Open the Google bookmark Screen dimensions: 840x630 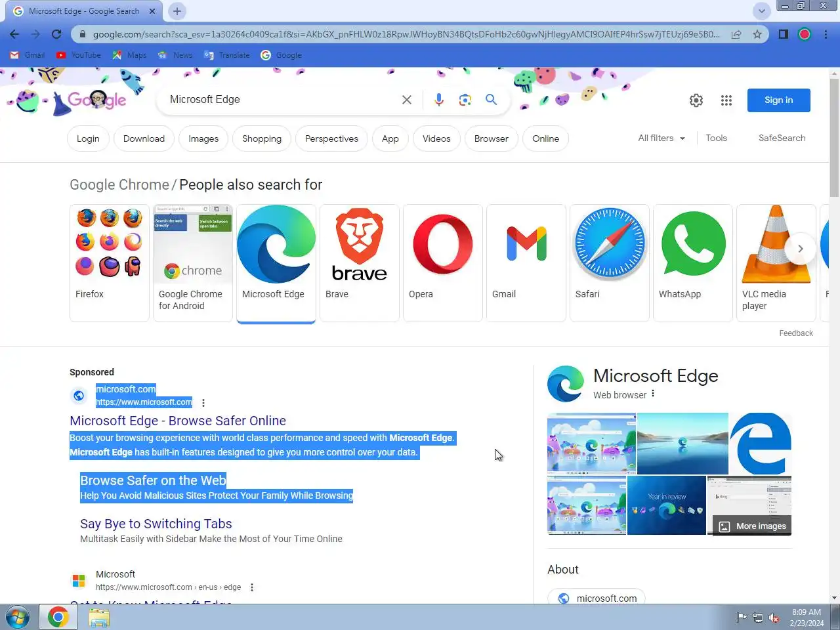tap(282, 55)
